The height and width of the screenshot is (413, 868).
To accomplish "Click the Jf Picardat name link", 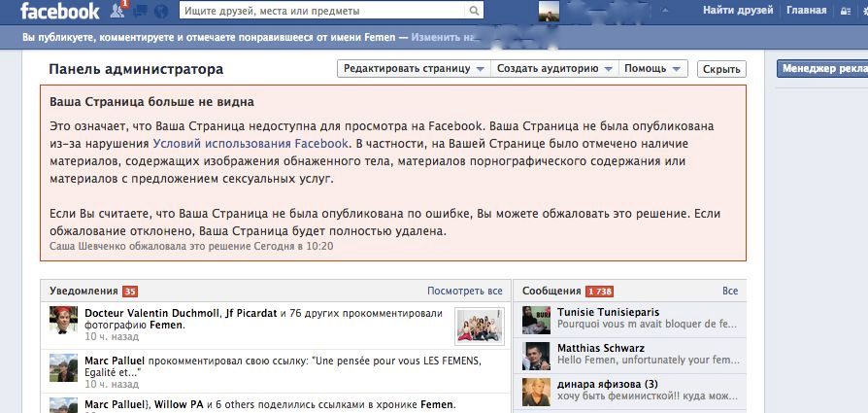I will 250,313.
